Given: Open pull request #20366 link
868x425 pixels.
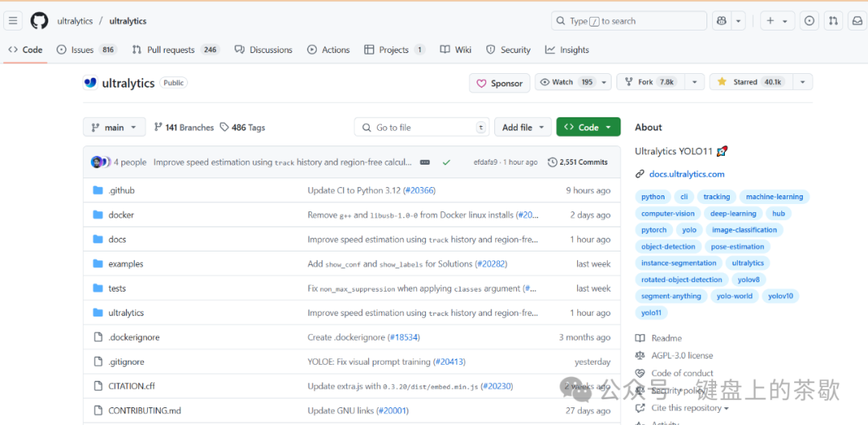Looking at the screenshot, I should tap(419, 190).
